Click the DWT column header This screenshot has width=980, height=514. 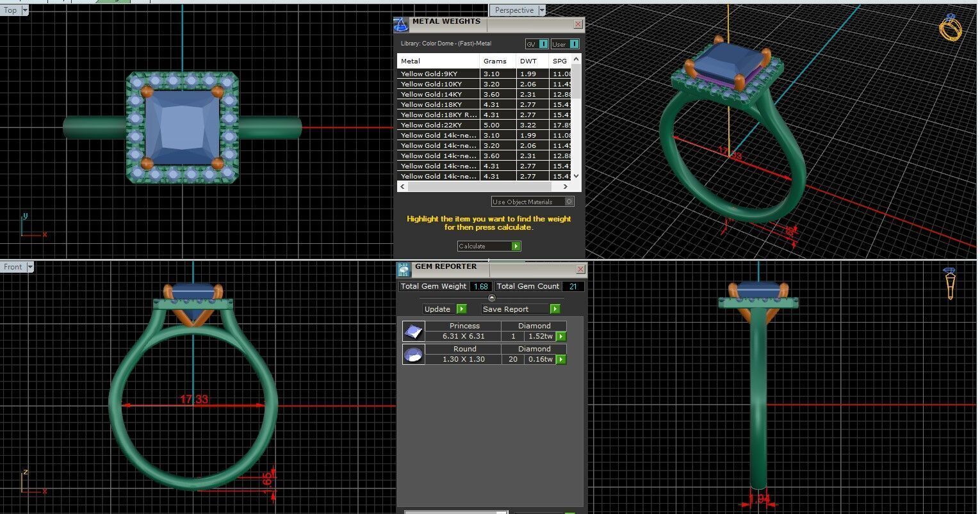click(x=532, y=61)
